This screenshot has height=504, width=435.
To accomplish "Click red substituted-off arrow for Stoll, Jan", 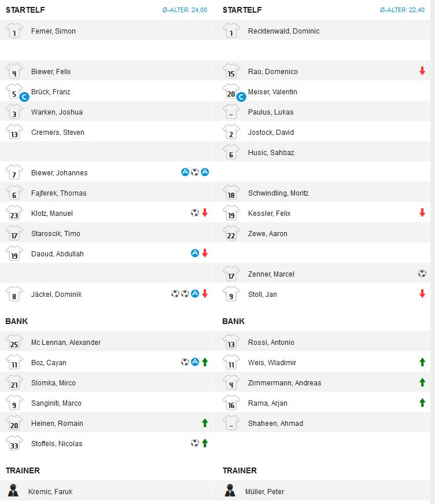I will click(422, 294).
